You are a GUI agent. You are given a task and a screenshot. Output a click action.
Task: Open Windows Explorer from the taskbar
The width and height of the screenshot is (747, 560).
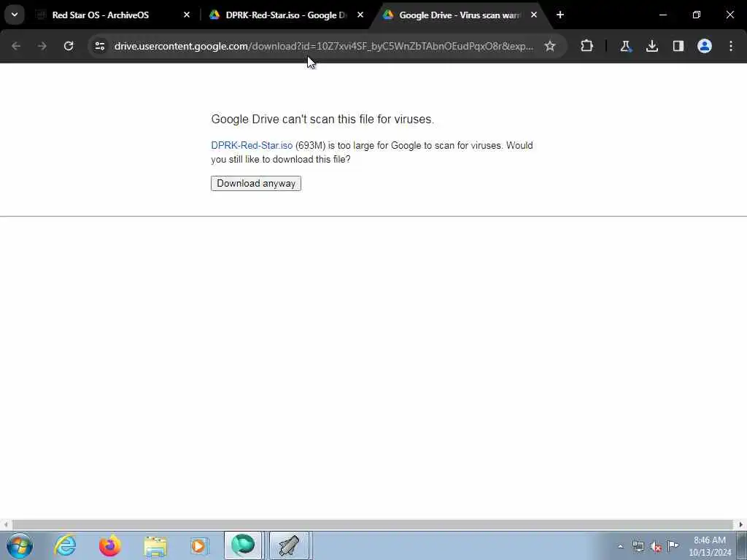155,545
